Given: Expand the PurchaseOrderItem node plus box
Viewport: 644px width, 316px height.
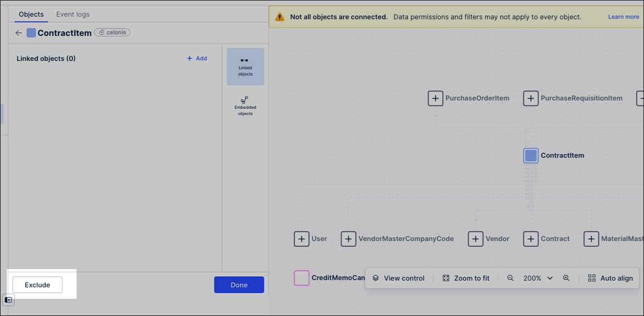Looking at the screenshot, I should click(436, 98).
